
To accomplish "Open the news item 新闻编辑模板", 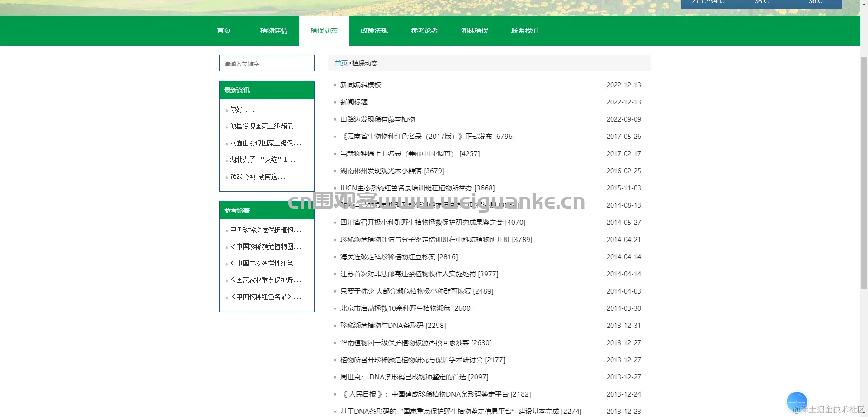I will point(361,85).
